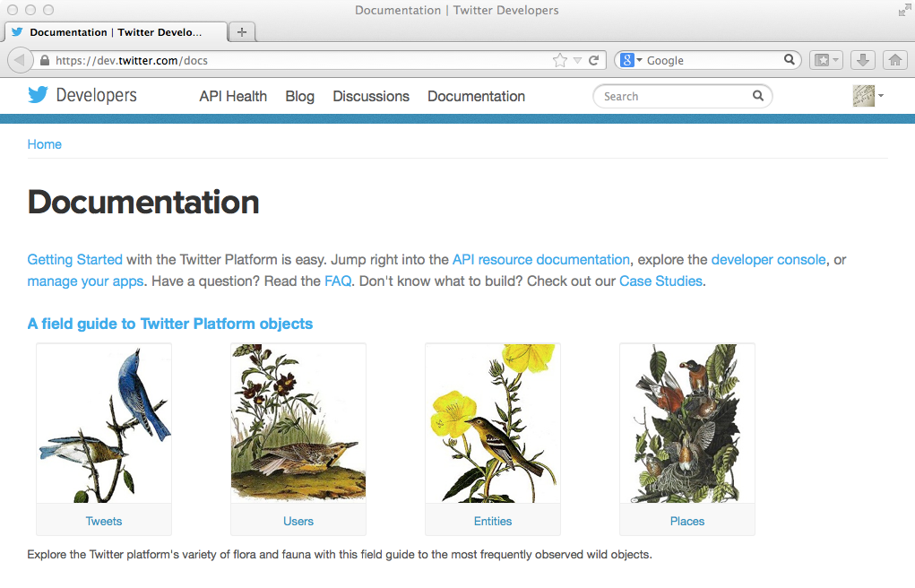The image size is (915, 588).
Task: Click the magnifier in the Google search box
Action: coord(789,59)
